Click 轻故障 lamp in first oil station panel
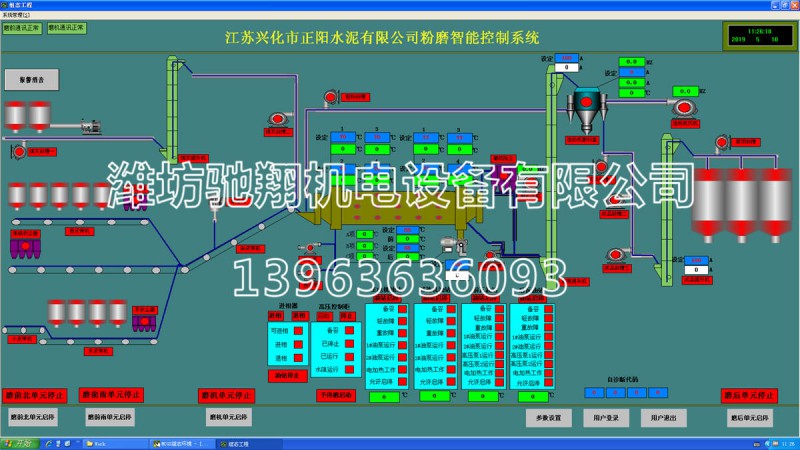Image resolution: width=800 pixels, height=450 pixels. pyautogui.click(x=403, y=321)
